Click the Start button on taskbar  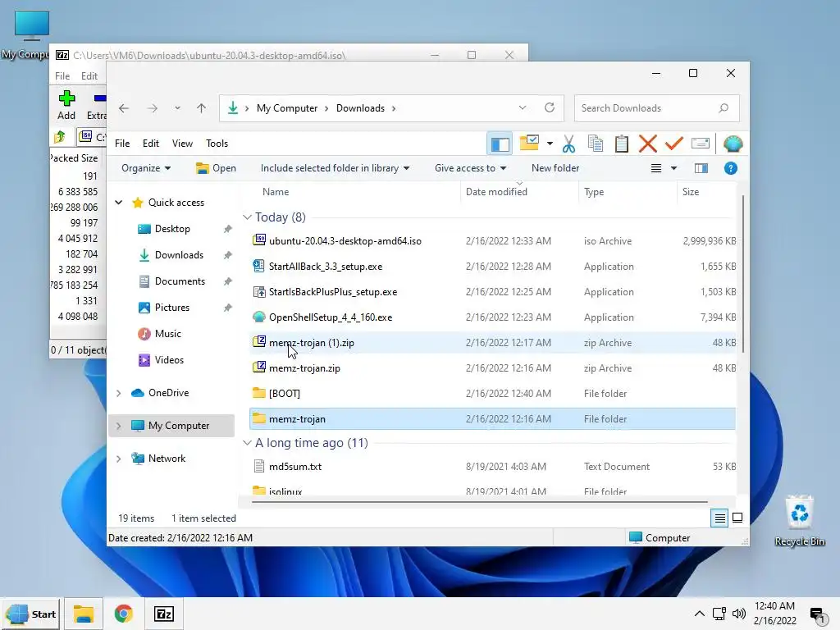point(32,614)
